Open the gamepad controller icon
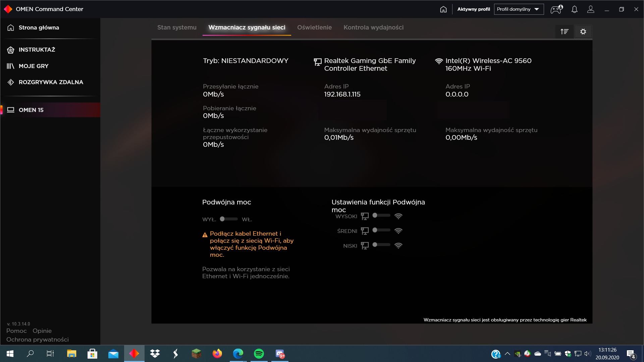Viewport: 644px width, 362px height. pos(556,9)
